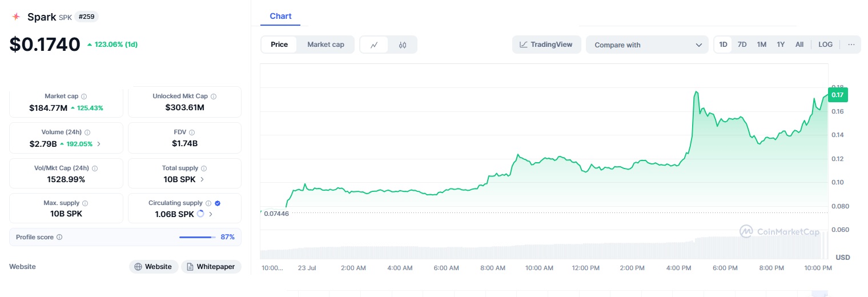This screenshot has width=868, height=297.
Task: Open the Profile score info icon
Action: tap(59, 237)
